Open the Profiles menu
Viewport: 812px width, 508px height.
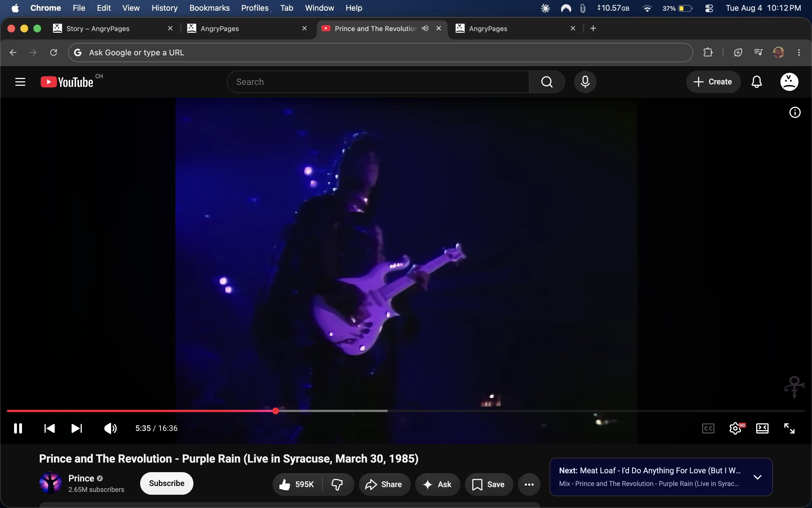click(x=255, y=8)
